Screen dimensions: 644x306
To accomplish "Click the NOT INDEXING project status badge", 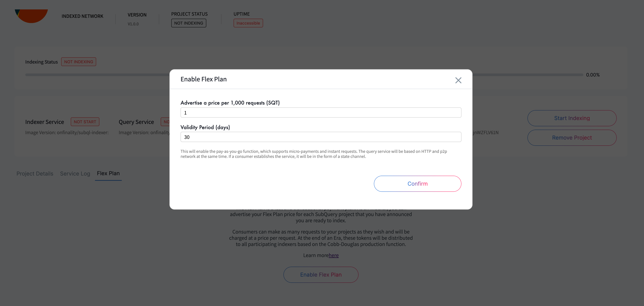I will (x=188, y=23).
